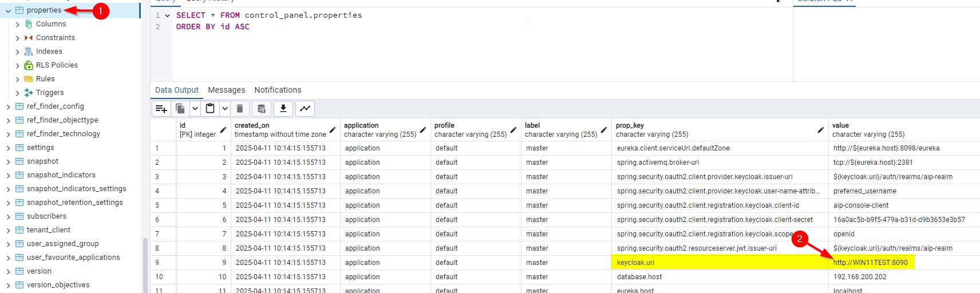The image size is (980, 293).
Task: Expand the Triggers tree node
Action: click(17, 93)
